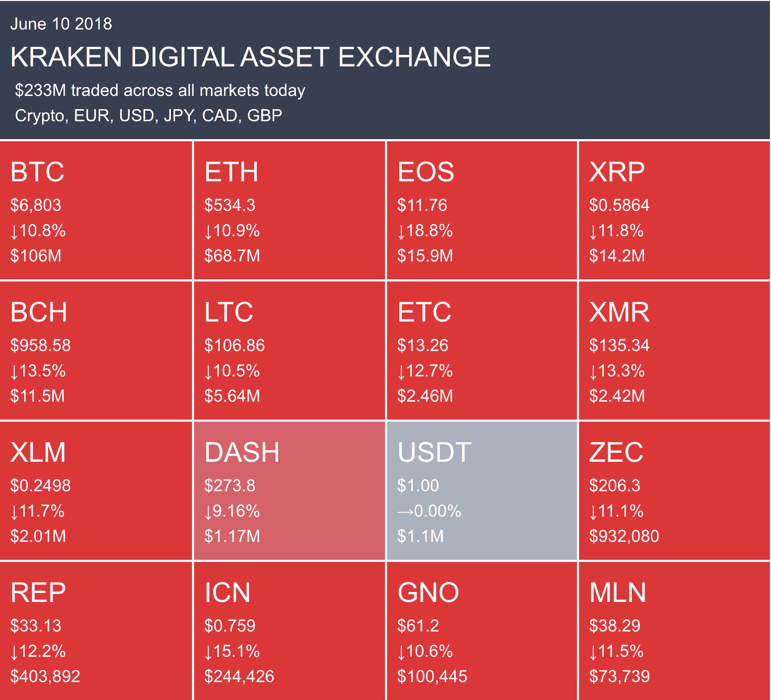Select the ZEC market tile
The image size is (771, 700).
(674, 491)
